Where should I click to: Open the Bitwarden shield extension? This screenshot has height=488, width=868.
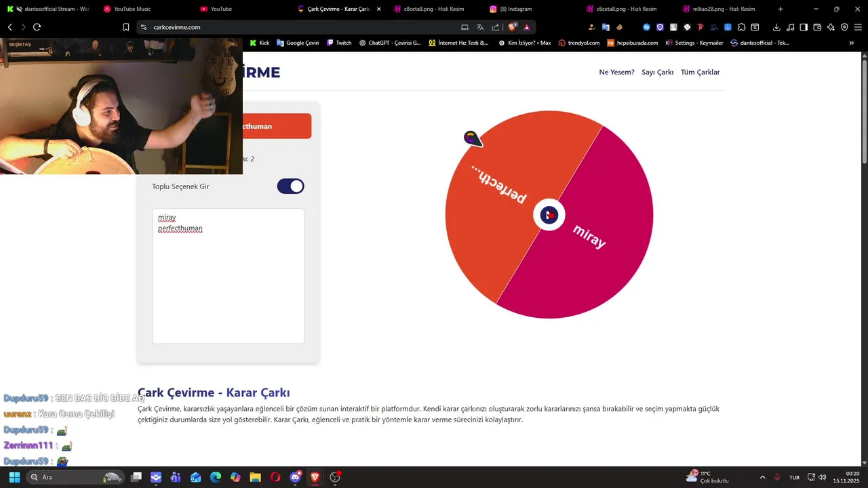coord(660,27)
